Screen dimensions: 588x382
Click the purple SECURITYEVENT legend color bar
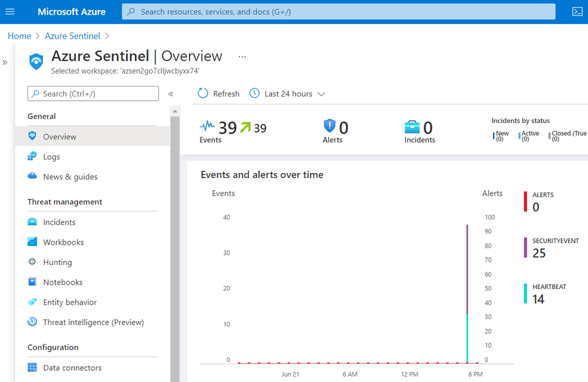tap(526, 247)
